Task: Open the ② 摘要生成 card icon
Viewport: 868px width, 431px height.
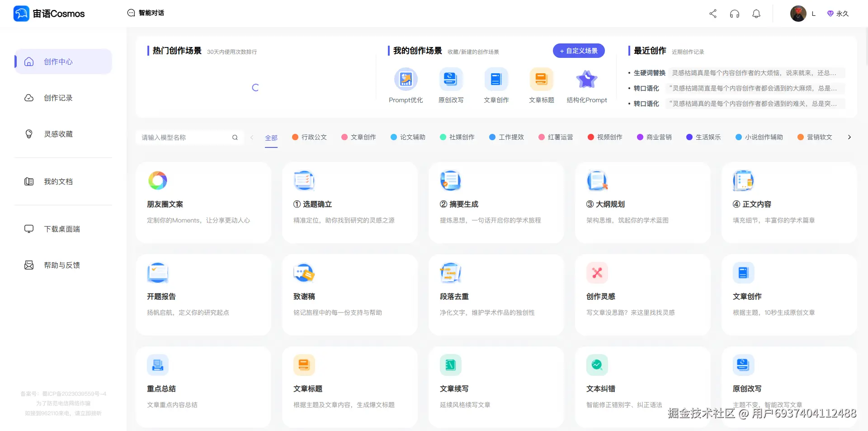Action: coord(451,180)
